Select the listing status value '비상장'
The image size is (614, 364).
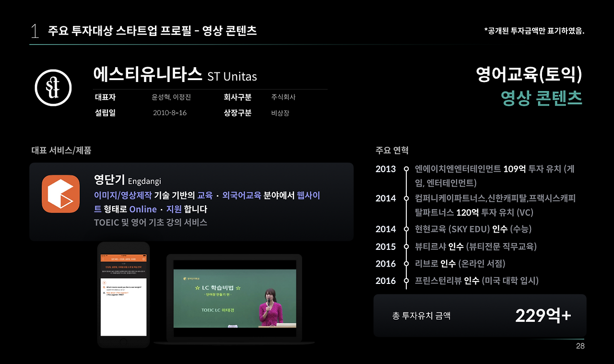(280, 113)
